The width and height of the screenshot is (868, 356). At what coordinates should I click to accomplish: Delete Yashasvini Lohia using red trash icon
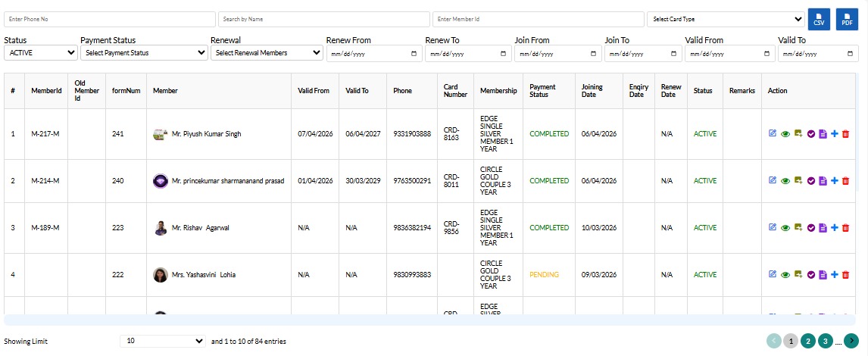tap(846, 275)
